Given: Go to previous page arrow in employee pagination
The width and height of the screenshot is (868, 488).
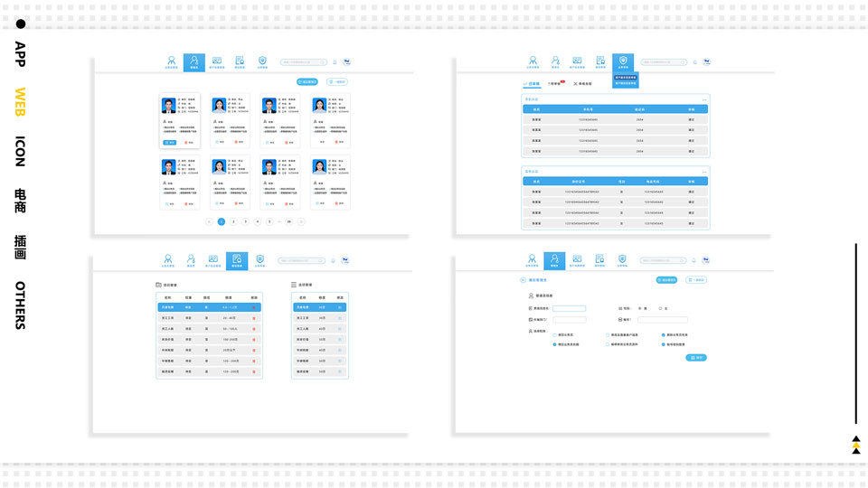Looking at the screenshot, I should [209, 221].
